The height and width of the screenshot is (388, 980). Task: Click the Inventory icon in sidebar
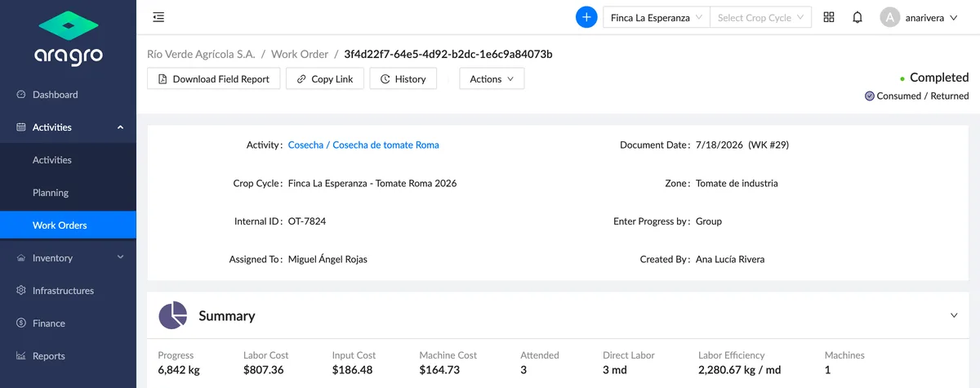point(21,258)
